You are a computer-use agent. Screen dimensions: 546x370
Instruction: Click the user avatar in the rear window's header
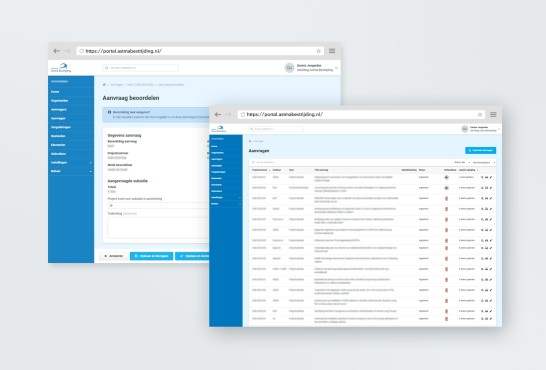(289, 68)
